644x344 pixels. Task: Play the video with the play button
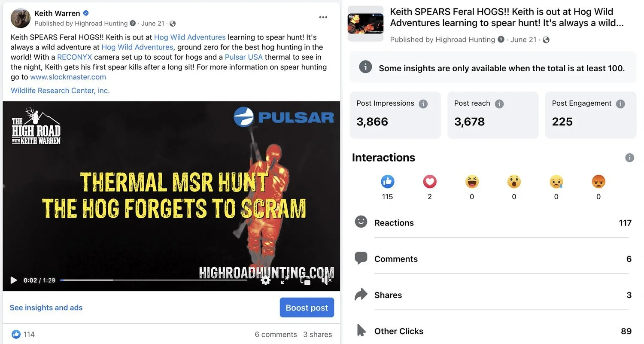[14, 280]
